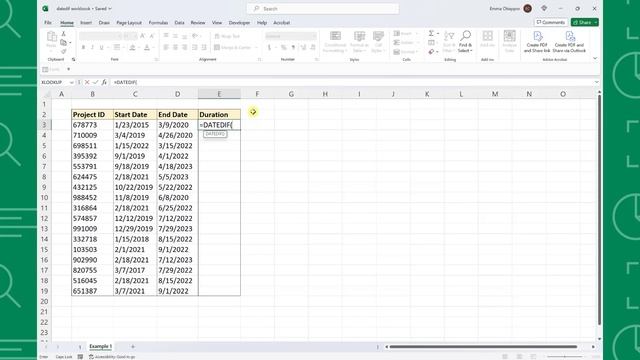Switch to the Insert tab
Image resolution: width=640 pixels, height=360 pixels.
pyautogui.click(x=86, y=22)
